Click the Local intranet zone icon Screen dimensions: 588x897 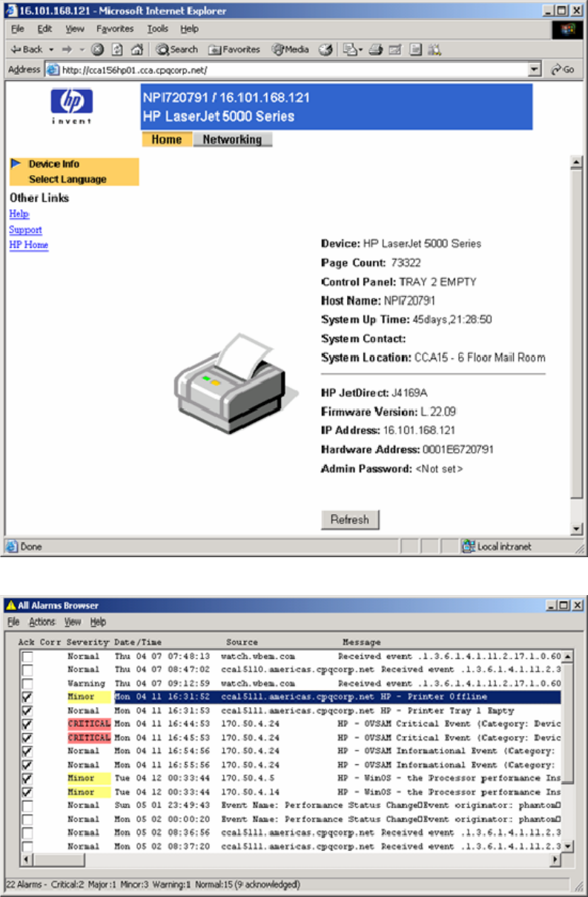click(469, 547)
